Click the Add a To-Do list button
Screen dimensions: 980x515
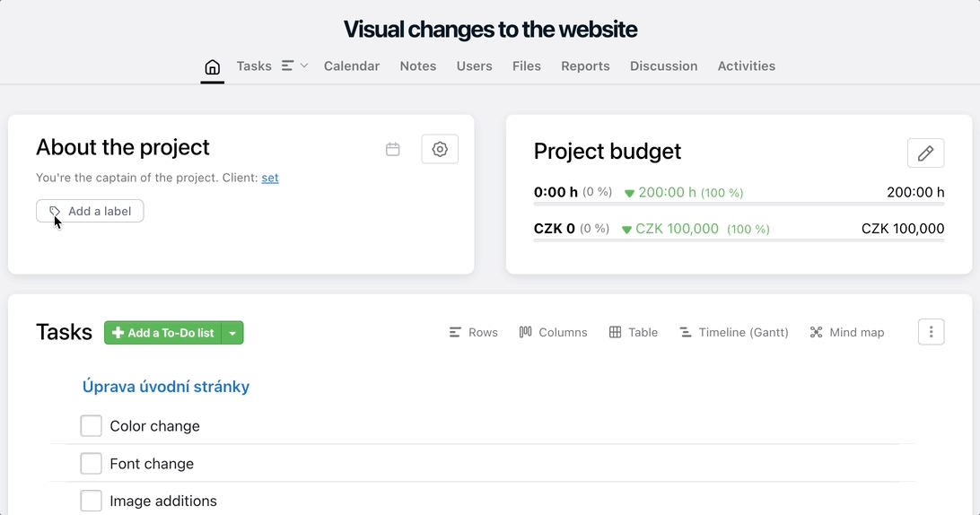pos(162,333)
